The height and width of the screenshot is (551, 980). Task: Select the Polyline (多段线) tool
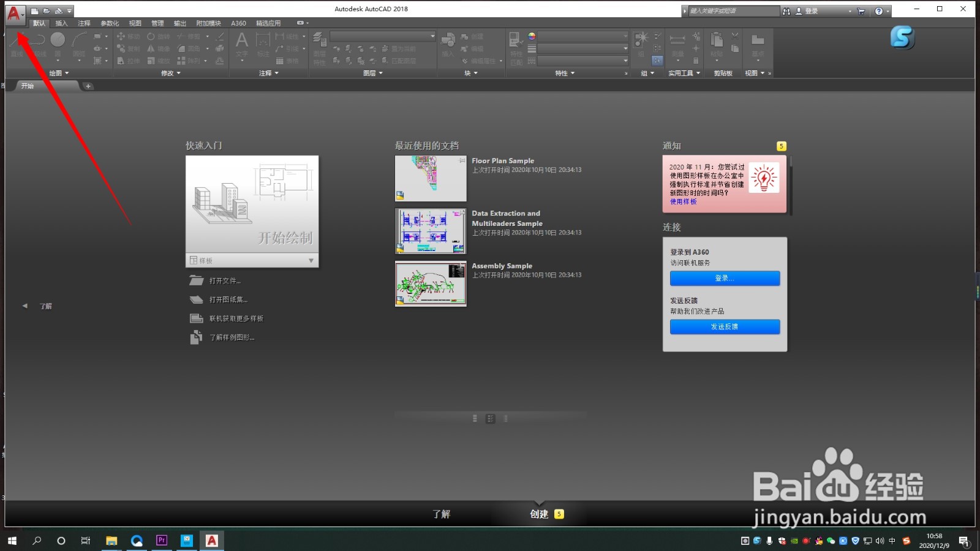tap(39, 44)
